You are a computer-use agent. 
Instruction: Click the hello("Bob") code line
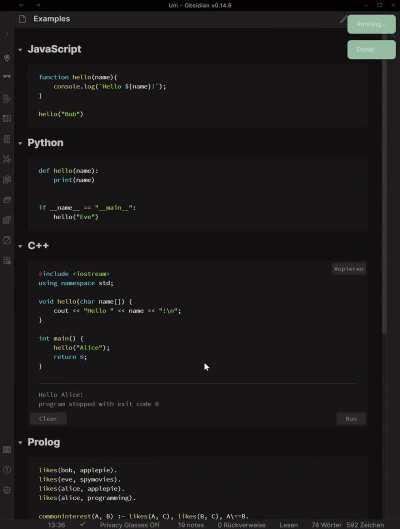click(61, 114)
